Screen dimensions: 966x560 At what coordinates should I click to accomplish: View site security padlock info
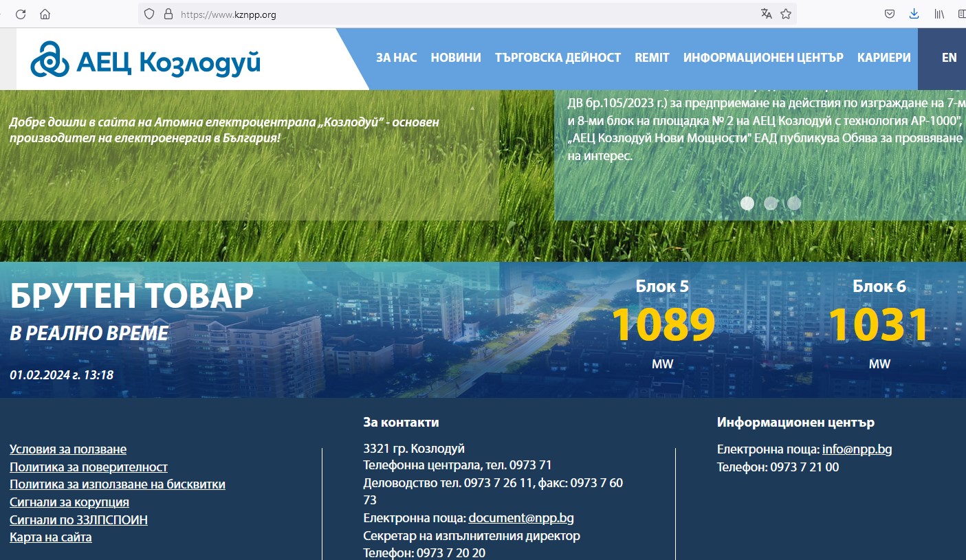pyautogui.click(x=167, y=14)
